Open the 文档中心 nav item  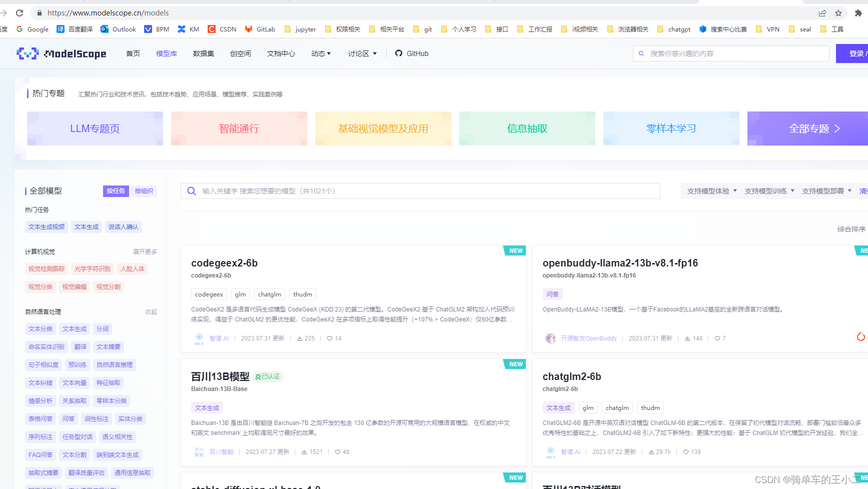tap(281, 53)
